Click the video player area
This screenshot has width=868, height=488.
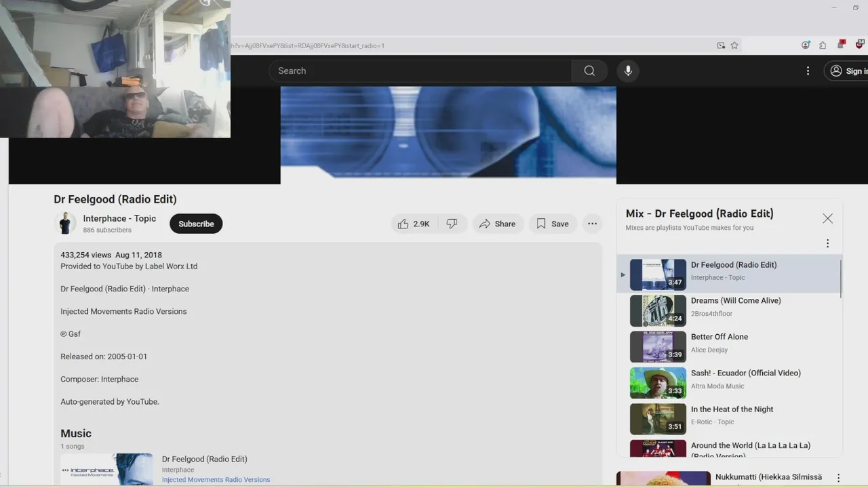[x=448, y=135]
